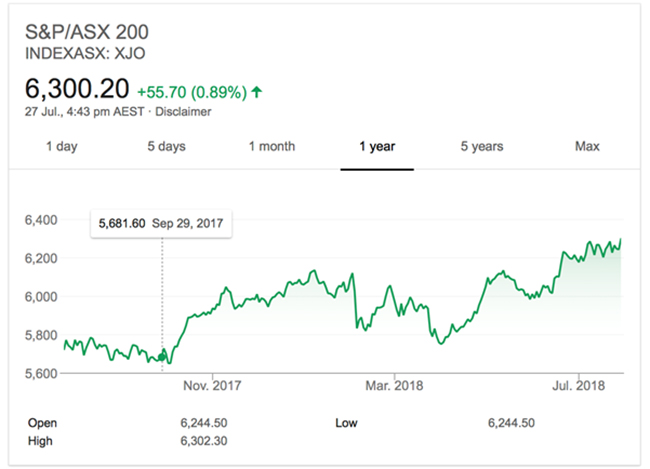Select the 1 year tab
Image resolution: width=650 pixels, height=469 pixels.
pyautogui.click(x=377, y=147)
